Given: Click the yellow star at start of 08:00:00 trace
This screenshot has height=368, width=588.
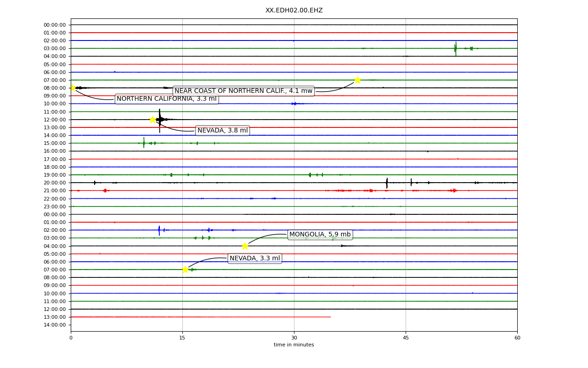Looking at the screenshot, I should [x=72, y=88].
